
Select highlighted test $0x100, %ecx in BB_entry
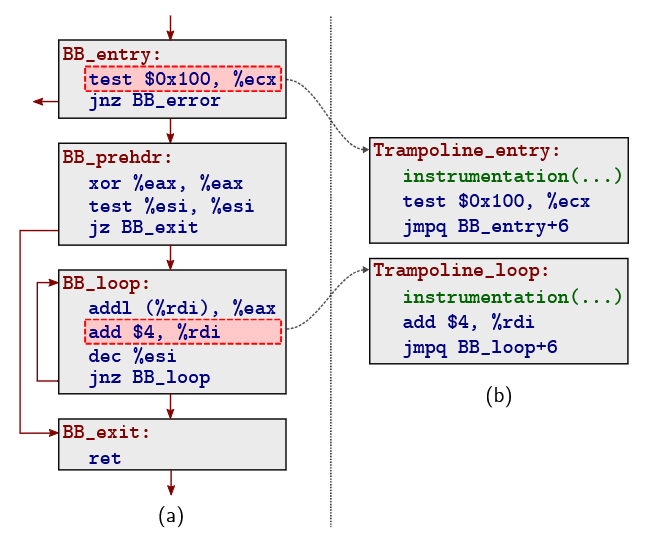pos(183,79)
